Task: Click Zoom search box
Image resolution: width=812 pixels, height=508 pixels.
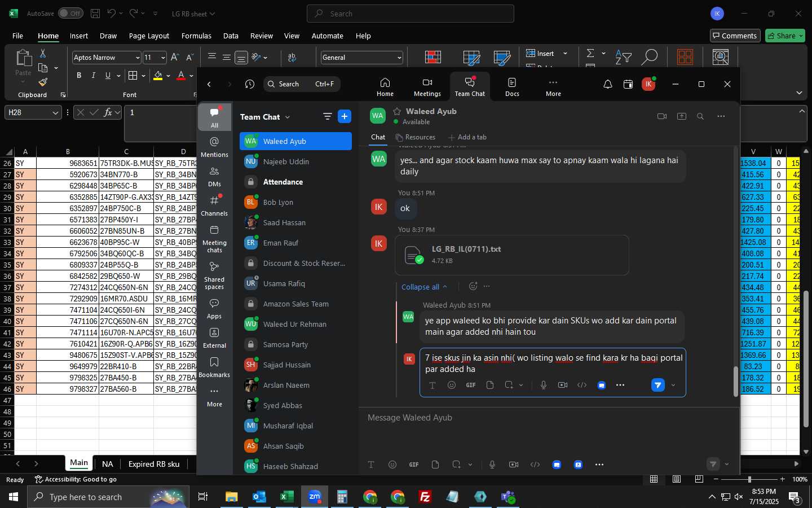Action: pos(302,84)
